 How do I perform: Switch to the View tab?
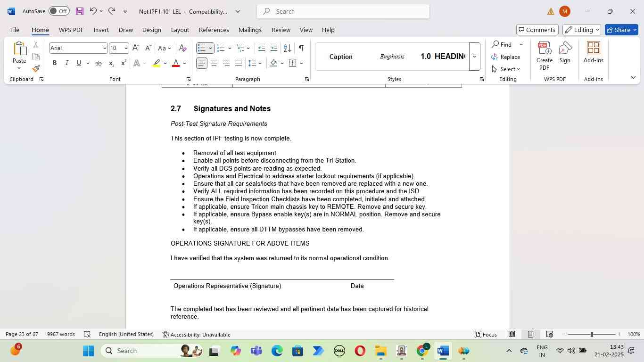tap(306, 30)
